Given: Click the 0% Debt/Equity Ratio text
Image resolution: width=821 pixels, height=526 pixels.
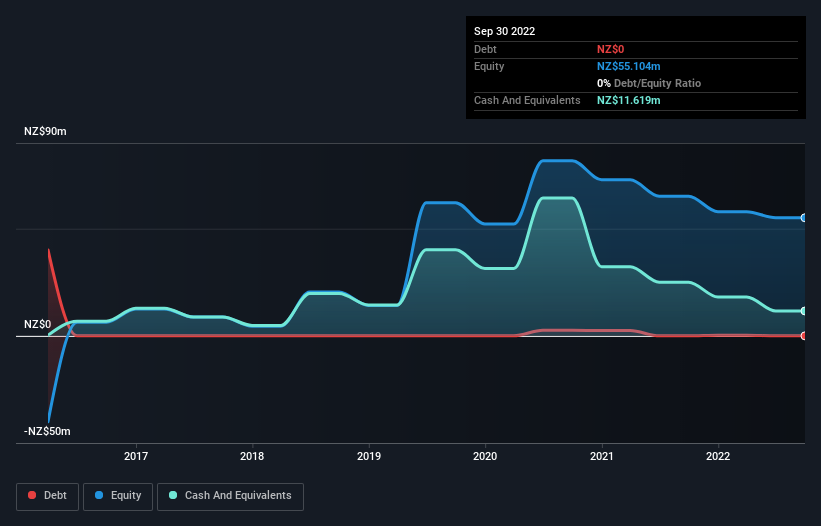Looking at the screenshot, I should tap(649, 83).
